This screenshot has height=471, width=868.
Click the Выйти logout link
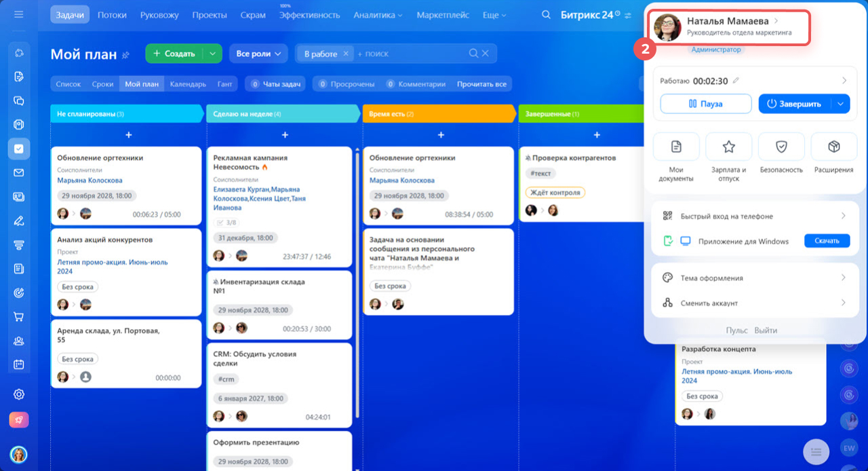766,331
